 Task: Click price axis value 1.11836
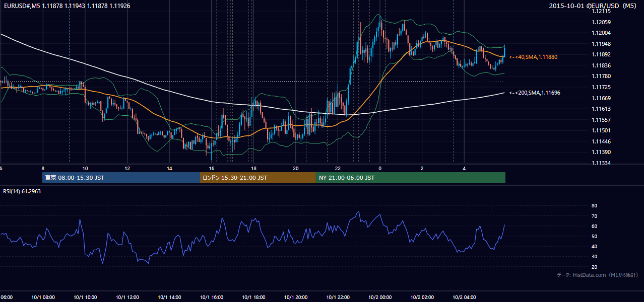point(602,65)
